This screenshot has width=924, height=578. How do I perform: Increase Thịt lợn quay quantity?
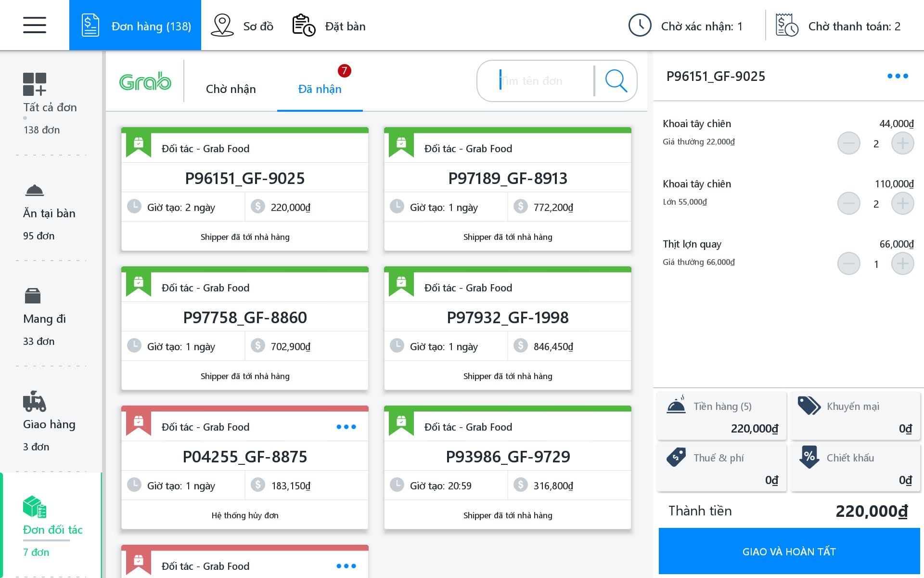902,264
